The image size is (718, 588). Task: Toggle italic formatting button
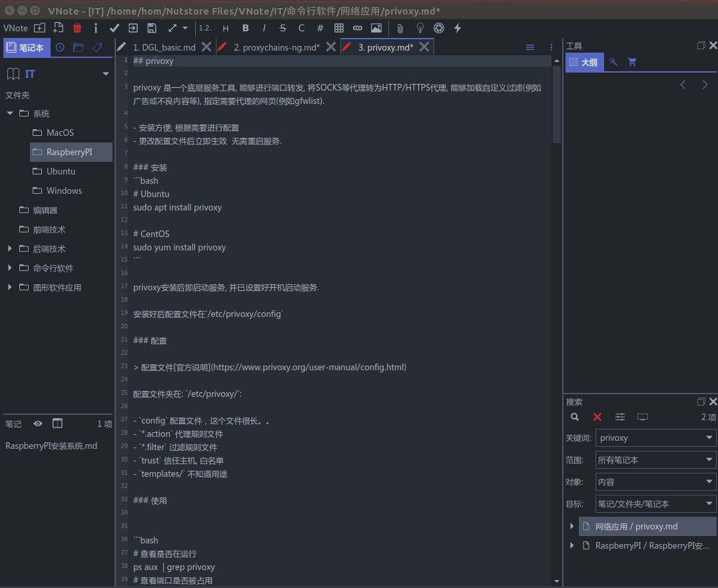click(x=264, y=28)
